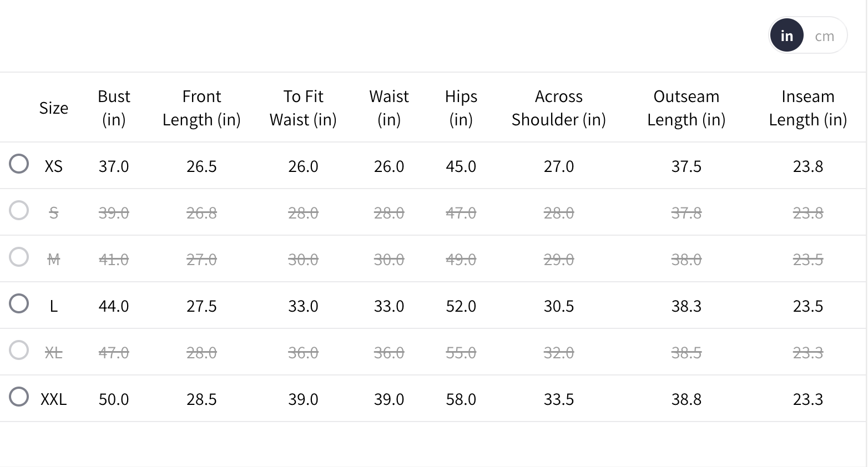The image size is (868, 467).
Task: Click the Inseam Length column header
Action: click(808, 108)
